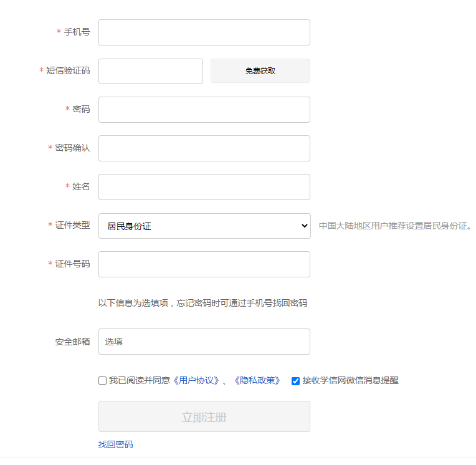Click the 安全邮箱 optional email field
Screen dimensions: 476x465
pyautogui.click(x=204, y=342)
